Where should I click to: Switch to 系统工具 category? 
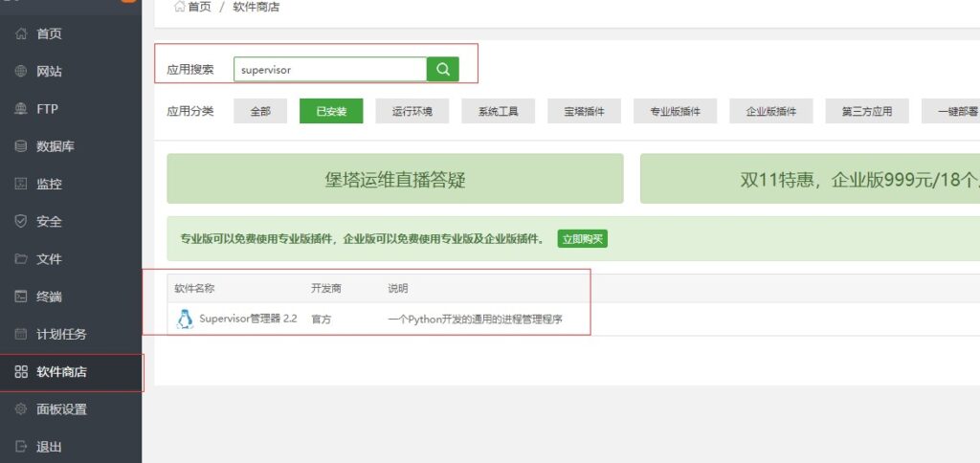(x=498, y=111)
